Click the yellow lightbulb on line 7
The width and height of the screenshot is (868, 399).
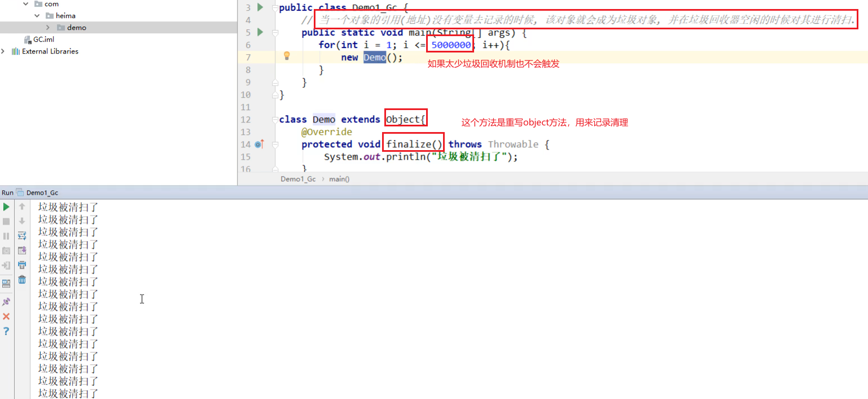(x=287, y=56)
